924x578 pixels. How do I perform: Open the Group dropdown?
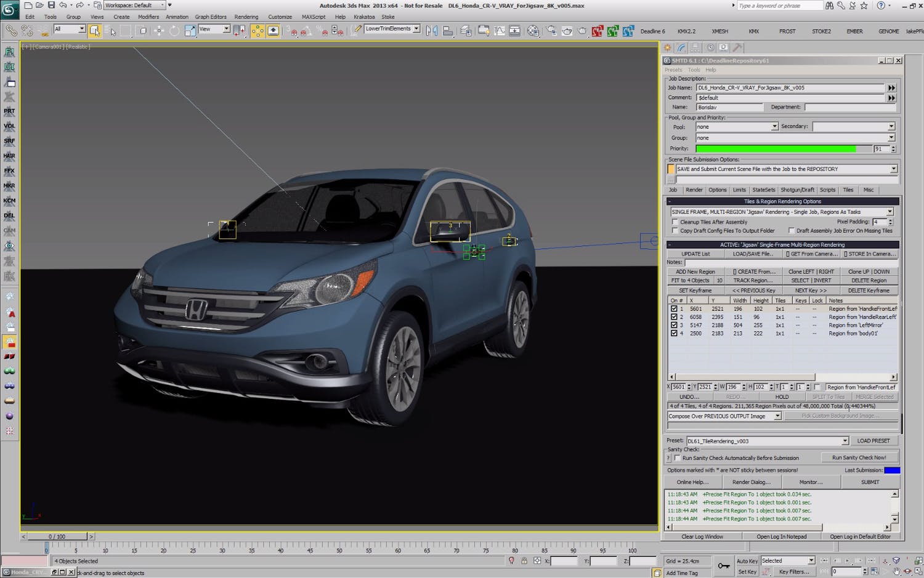795,138
